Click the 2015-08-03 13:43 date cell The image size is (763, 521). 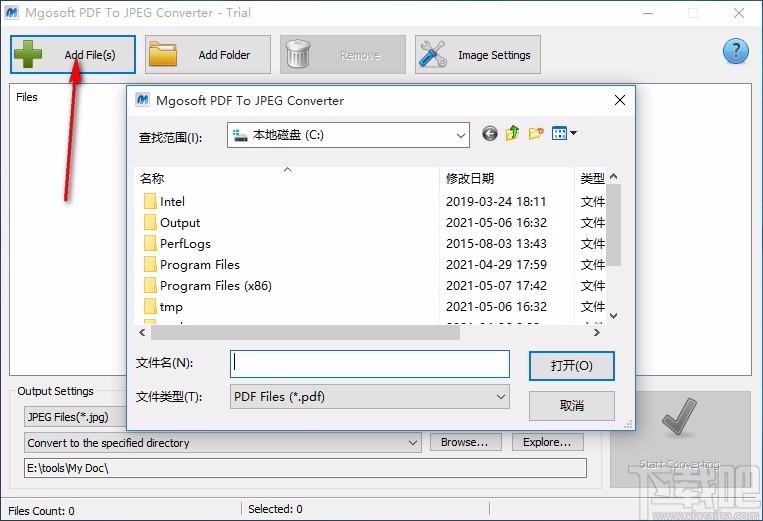pos(496,244)
